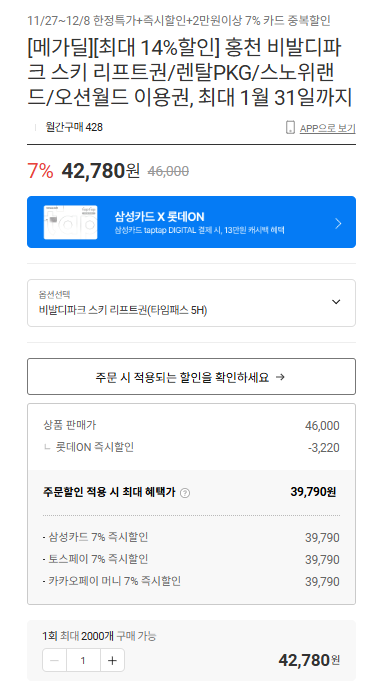Image resolution: width=370 pixels, height=698 pixels.
Task: Open the question mark help icon near 최대 혜택가
Action: pos(185,493)
